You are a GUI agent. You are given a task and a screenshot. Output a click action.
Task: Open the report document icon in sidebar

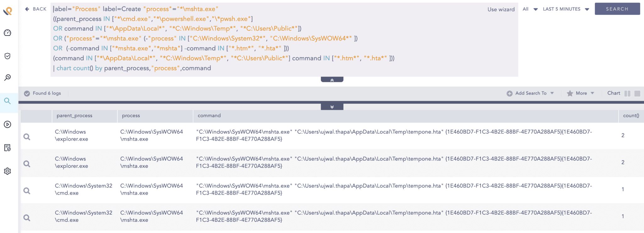(x=8, y=148)
